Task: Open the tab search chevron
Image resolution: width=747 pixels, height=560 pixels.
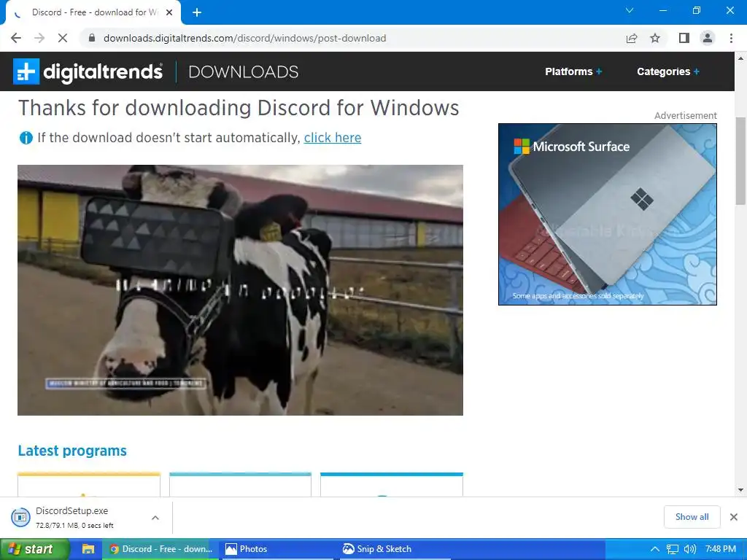Action: tap(630, 10)
